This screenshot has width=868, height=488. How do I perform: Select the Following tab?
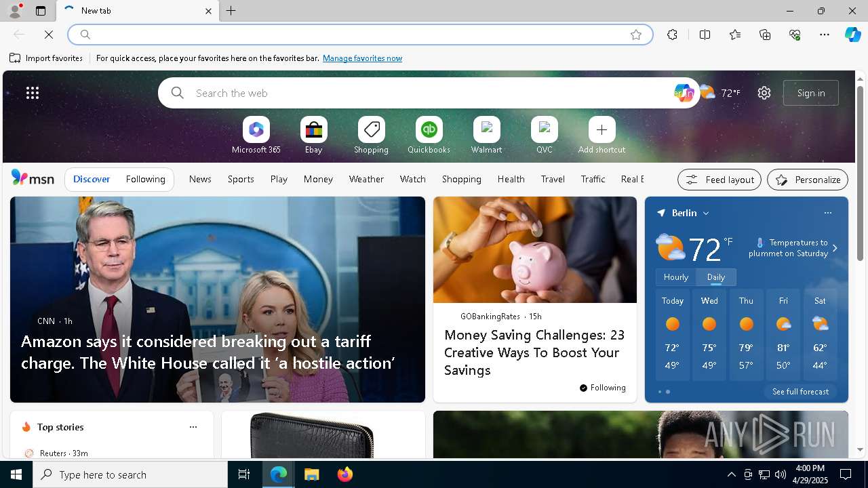point(145,179)
